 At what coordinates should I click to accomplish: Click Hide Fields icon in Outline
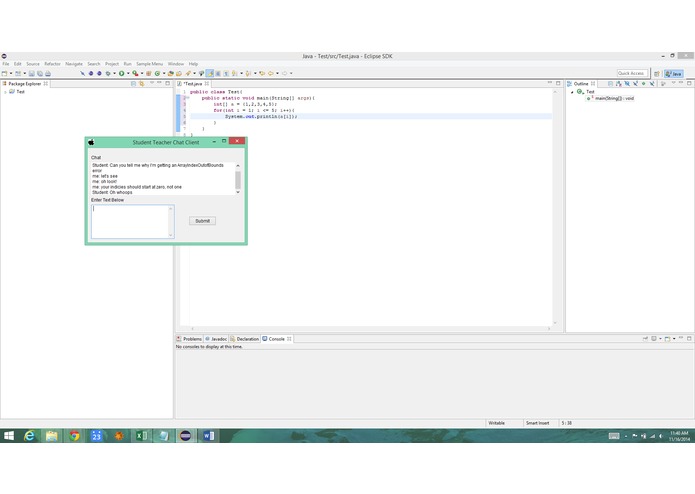coord(627,83)
